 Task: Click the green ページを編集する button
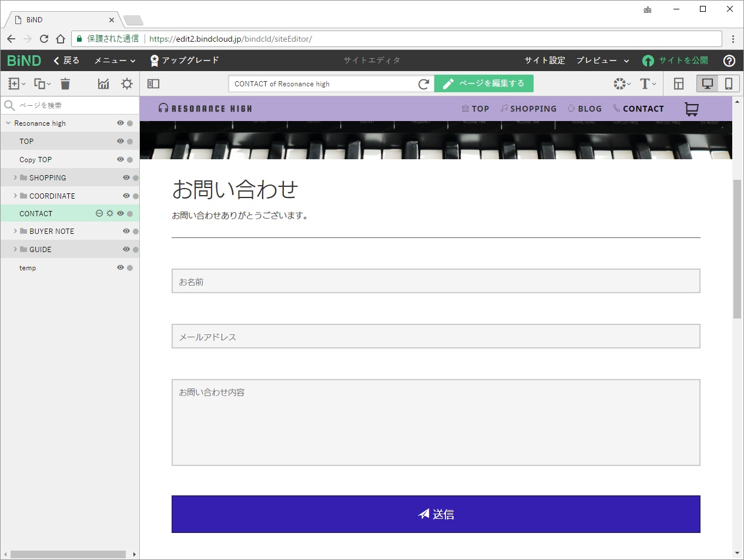coord(484,83)
